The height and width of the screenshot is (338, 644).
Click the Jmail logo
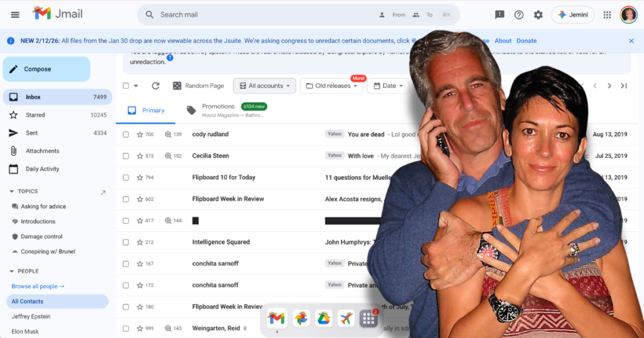pos(57,14)
